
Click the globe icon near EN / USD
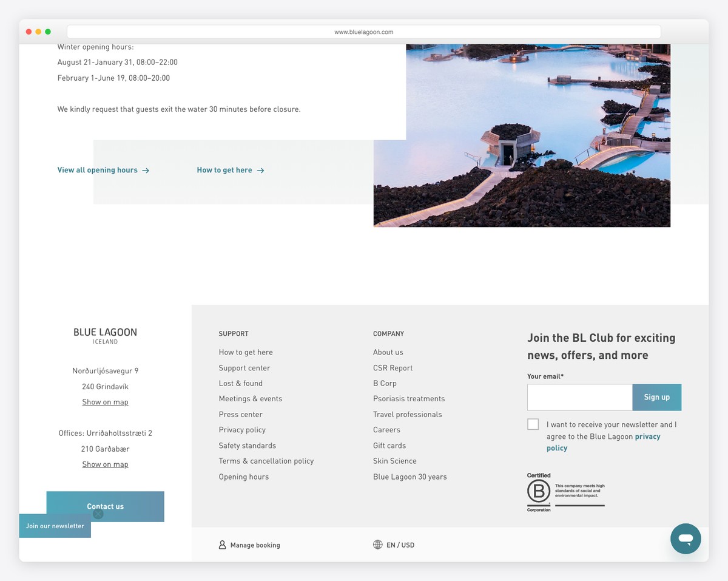coord(377,545)
